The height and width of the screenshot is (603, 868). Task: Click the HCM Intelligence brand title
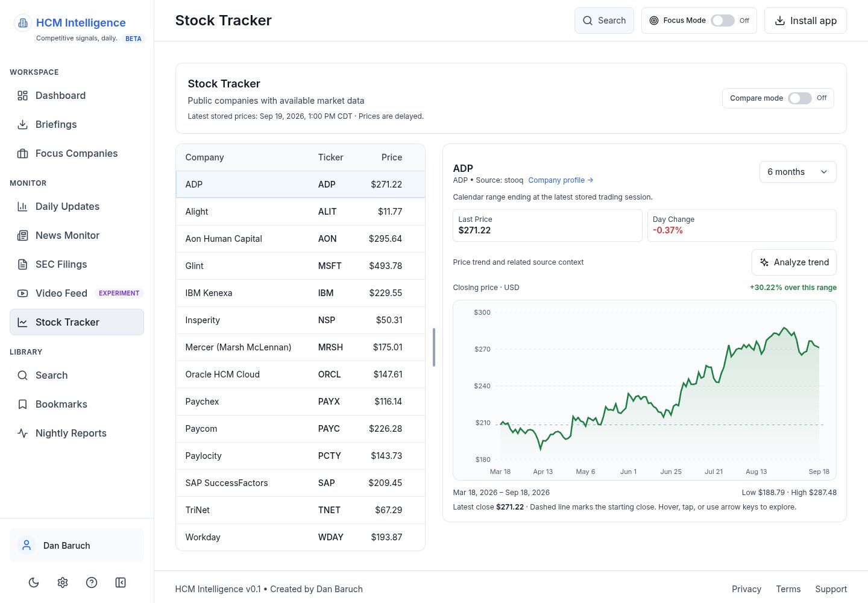[x=81, y=23]
